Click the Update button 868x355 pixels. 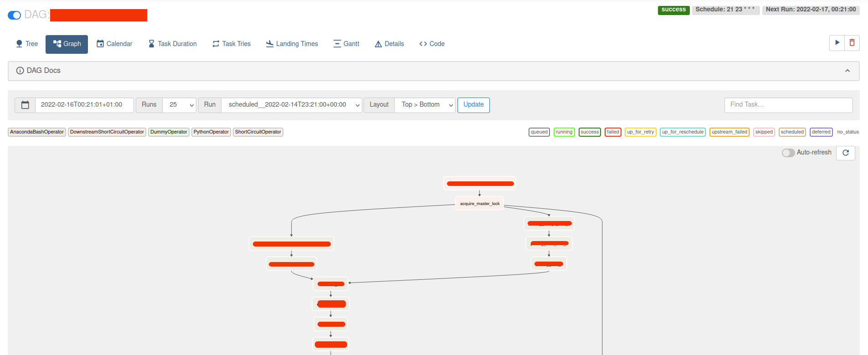pos(473,105)
